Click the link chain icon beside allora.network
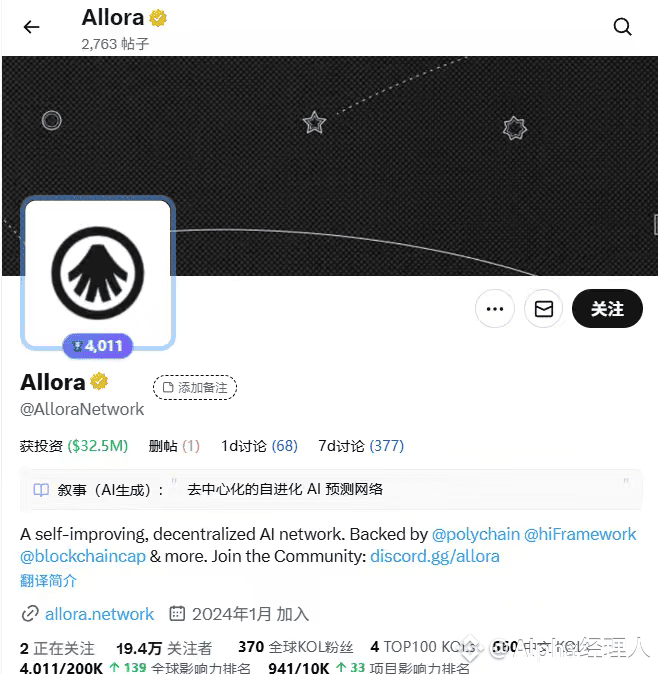Screen dimensions: 658x674 click(x=30, y=613)
